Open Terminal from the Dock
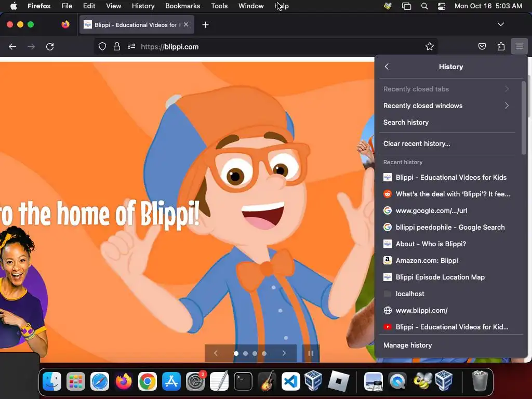The image size is (532, 399). click(243, 381)
